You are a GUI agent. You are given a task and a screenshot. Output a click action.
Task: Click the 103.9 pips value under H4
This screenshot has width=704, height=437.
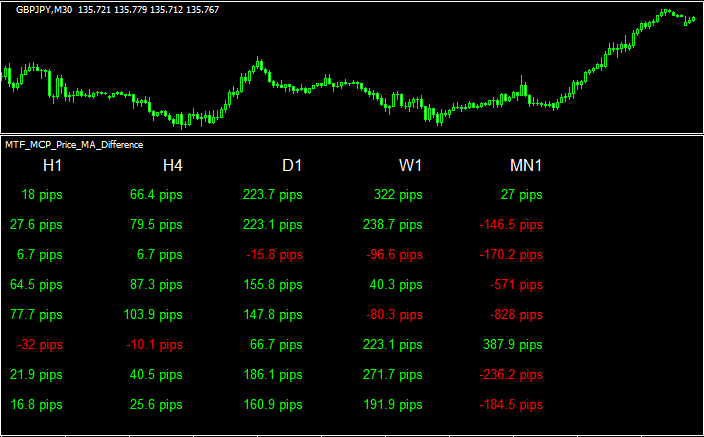pyautogui.click(x=153, y=315)
